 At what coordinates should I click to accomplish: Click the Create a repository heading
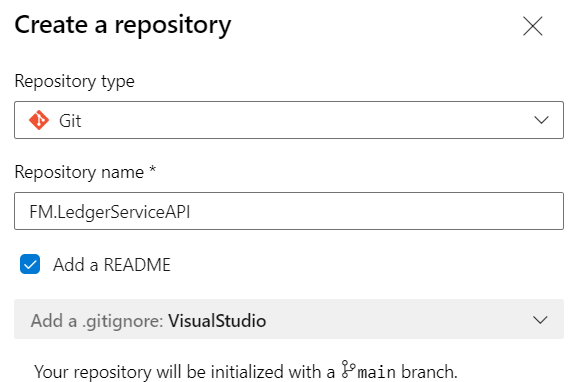(x=123, y=25)
